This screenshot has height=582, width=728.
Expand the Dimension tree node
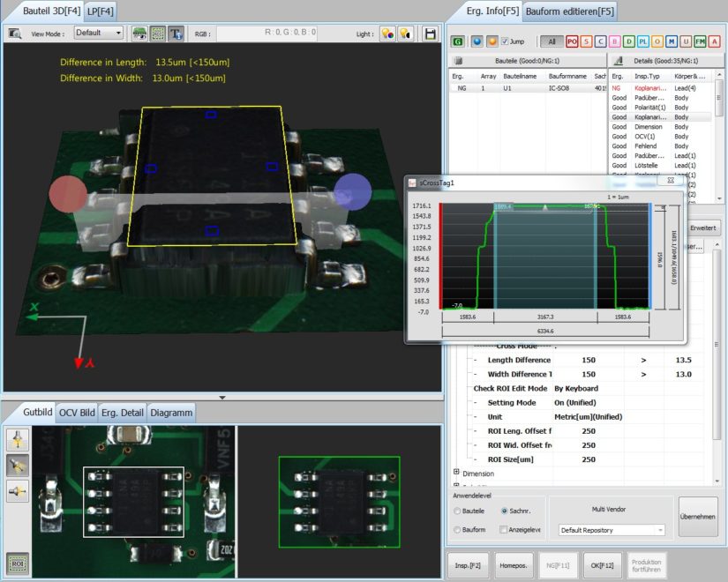(x=456, y=472)
